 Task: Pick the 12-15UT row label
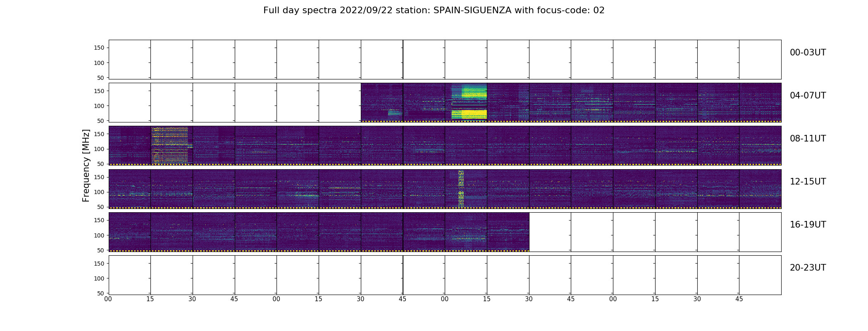tap(808, 182)
